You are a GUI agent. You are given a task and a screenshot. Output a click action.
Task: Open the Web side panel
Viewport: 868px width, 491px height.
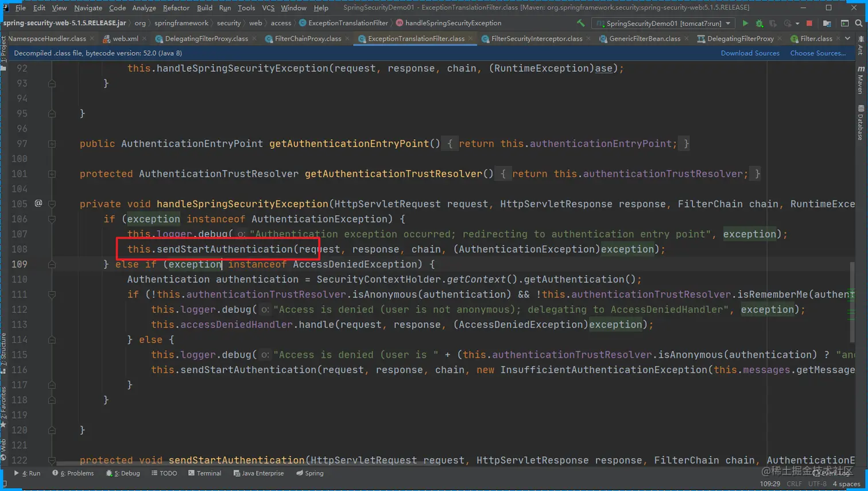pos(3,450)
